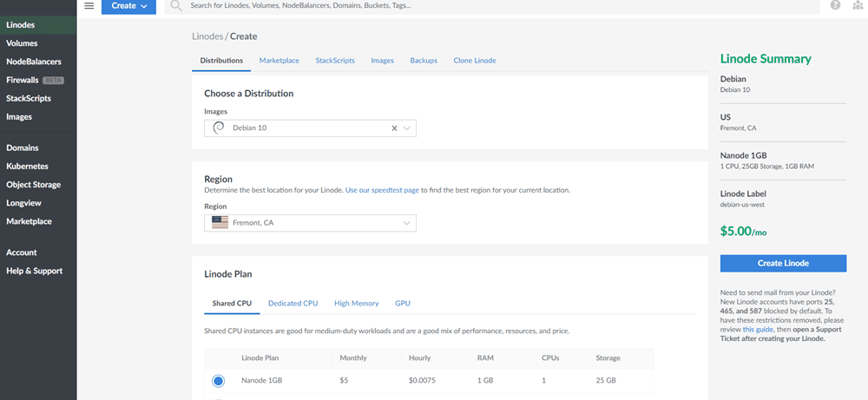868x400 pixels.
Task: Switch to the Distributions tab
Action: tap(221, 61)
